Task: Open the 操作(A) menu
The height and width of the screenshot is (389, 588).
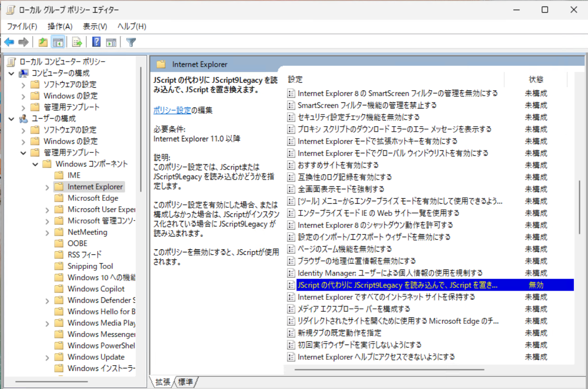Action: click(60, 26)
